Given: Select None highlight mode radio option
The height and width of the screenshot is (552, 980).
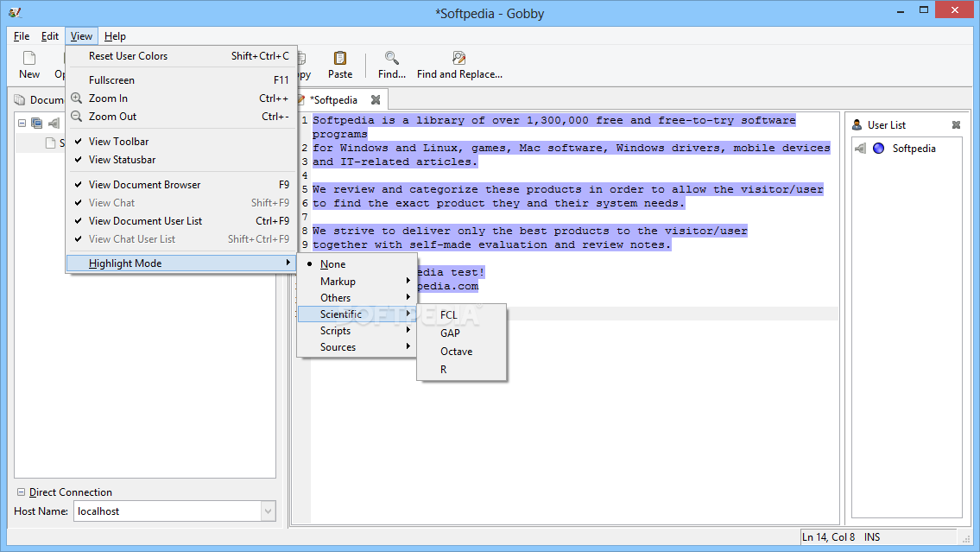Looking at the screenshot, I should coord(357,264).
